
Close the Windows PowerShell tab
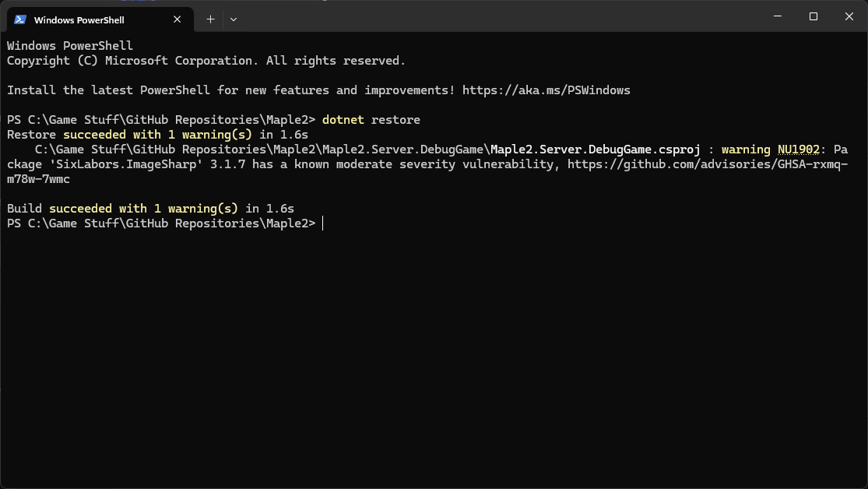[181, 19]
